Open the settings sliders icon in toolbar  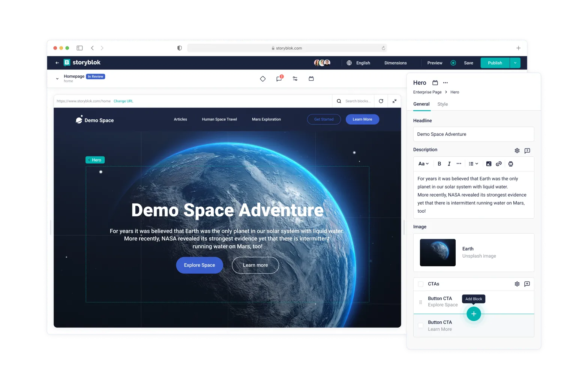[x=295, y=79]
